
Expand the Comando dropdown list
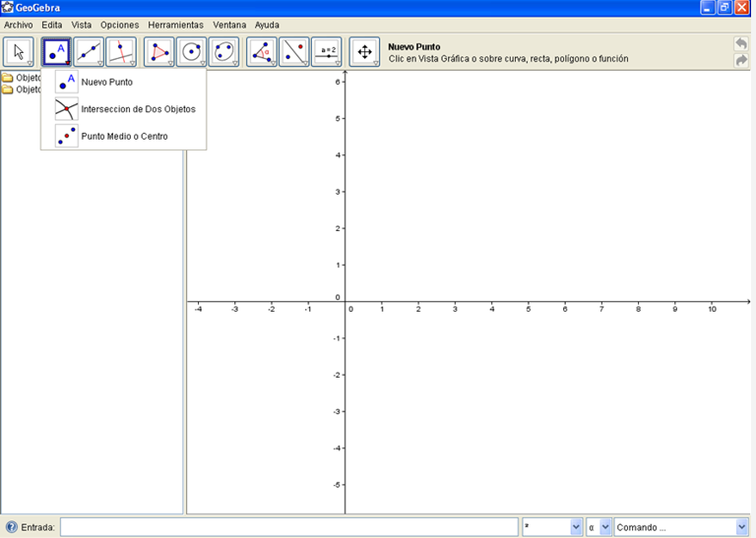coord(741,527)
